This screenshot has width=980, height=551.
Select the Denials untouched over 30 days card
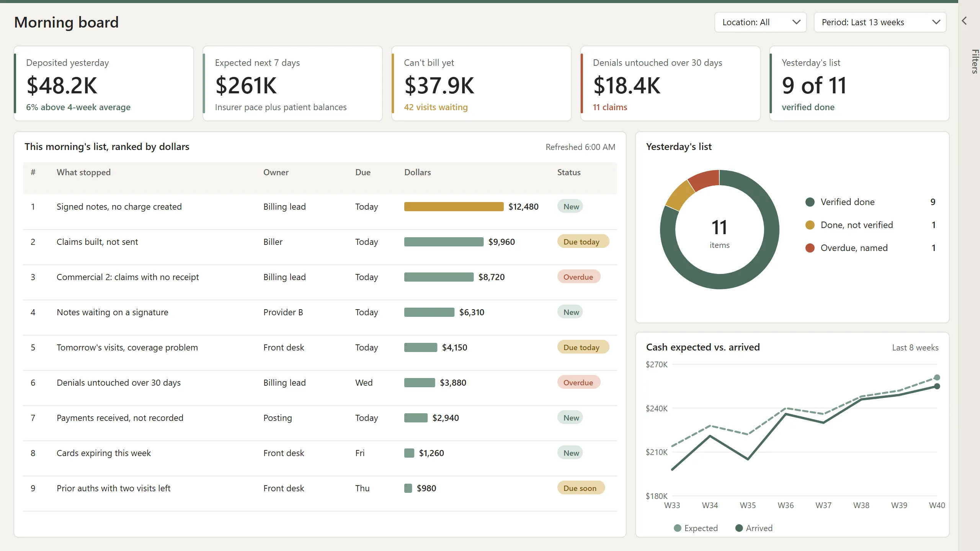pyautogui.click(x=670, y=83)
